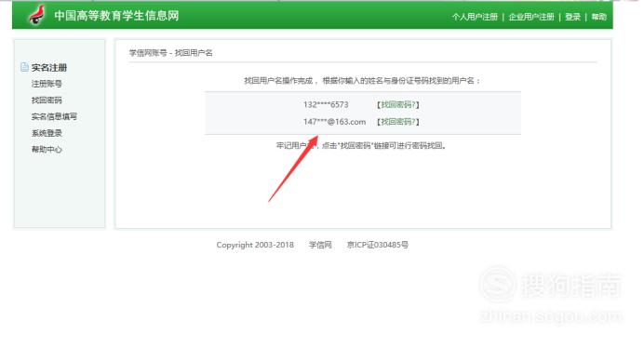Click the 京ICP证030485号 footer text
This screenshot has height=348, width=644.
pyautogui.click(x=378, y=245)
